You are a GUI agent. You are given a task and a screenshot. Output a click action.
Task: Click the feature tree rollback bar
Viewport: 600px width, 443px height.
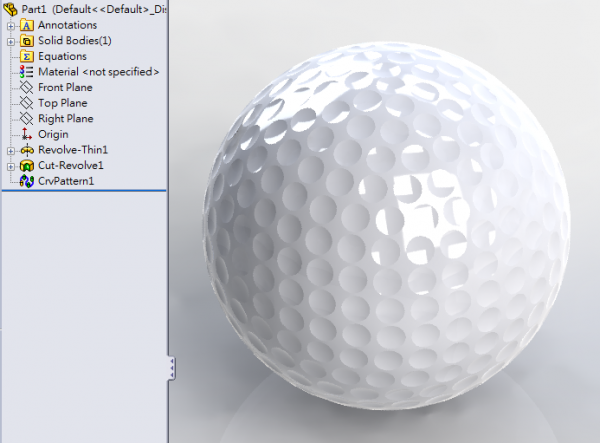(x=84, y=190)
